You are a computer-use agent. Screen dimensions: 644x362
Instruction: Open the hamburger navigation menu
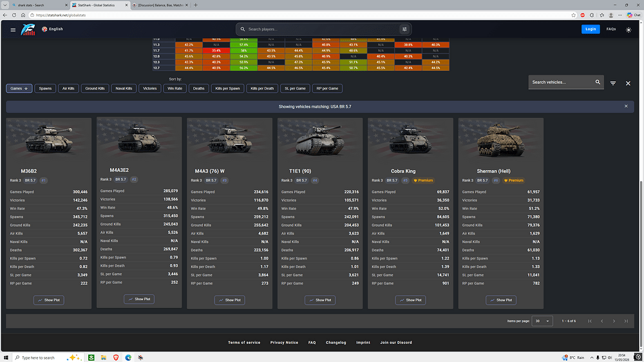(13, 30)
